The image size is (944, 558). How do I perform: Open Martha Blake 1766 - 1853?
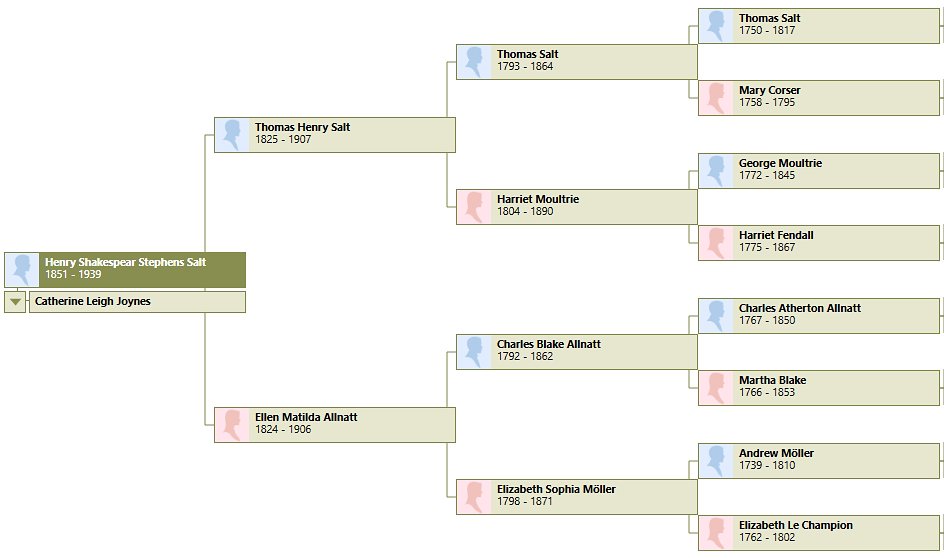click(x=819, y=388)
